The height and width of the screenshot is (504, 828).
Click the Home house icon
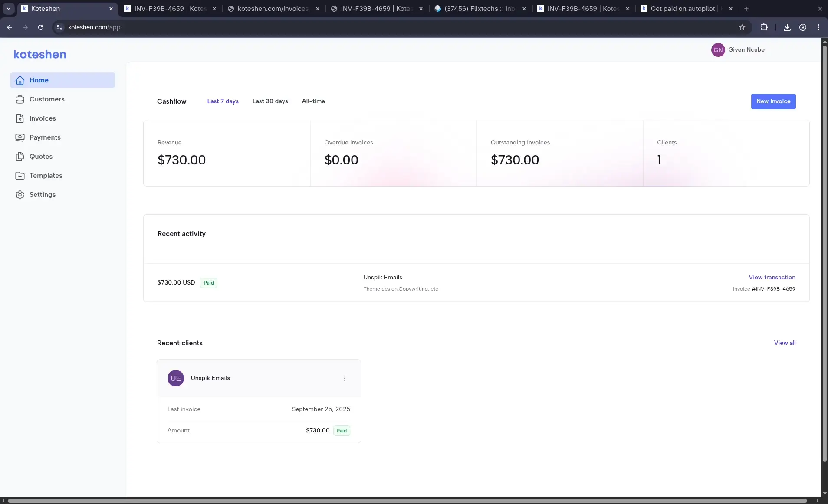(20, 80)
